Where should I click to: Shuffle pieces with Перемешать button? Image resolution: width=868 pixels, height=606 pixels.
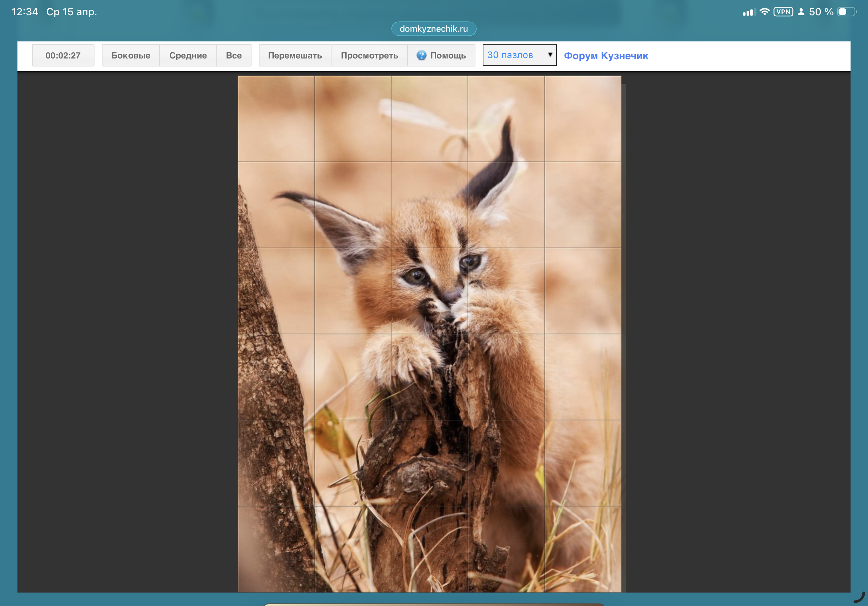295,56
